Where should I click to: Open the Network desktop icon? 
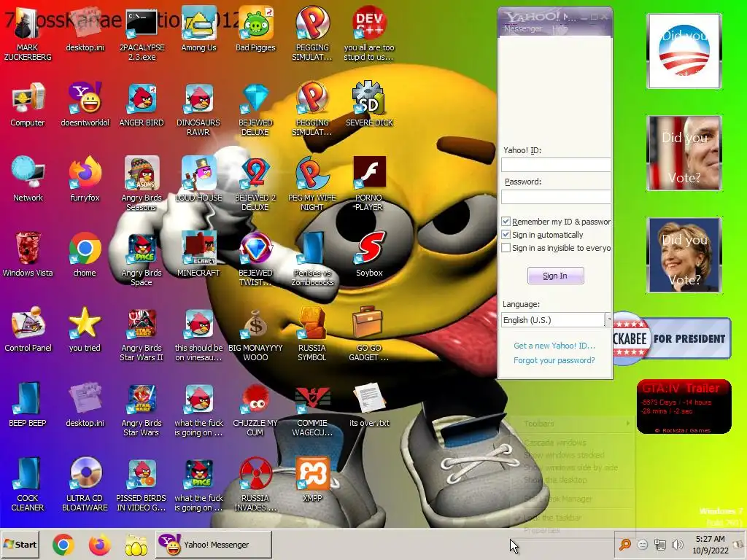28,179
